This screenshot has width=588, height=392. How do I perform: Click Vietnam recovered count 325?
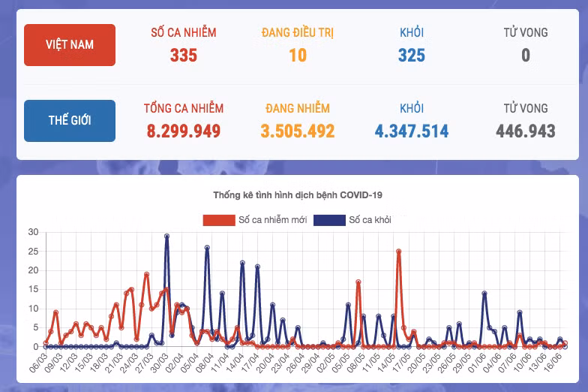pyautogui.click(x=412, y=56)
